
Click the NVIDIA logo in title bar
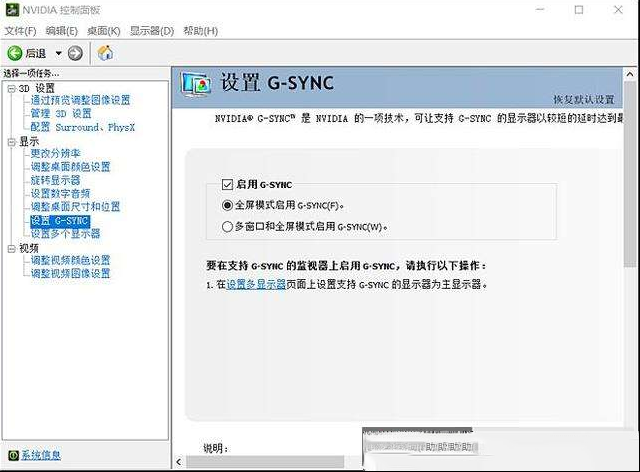[x=12, y=10]
